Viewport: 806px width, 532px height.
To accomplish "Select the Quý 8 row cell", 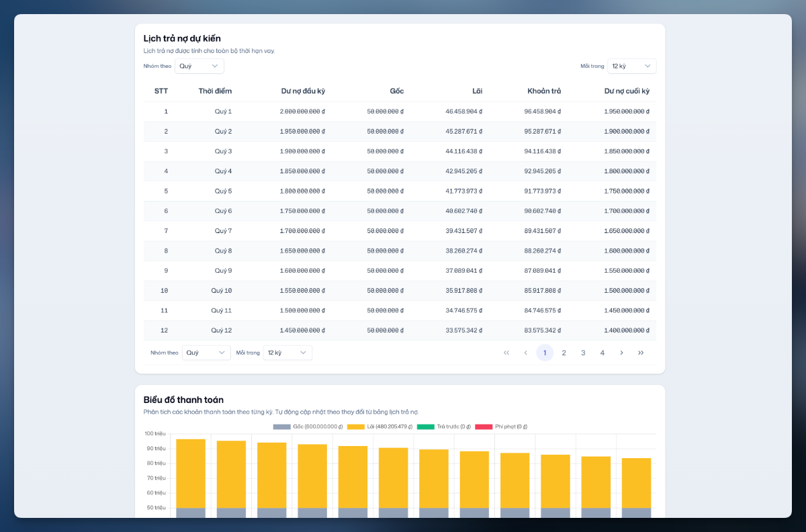I will [223, 251].
